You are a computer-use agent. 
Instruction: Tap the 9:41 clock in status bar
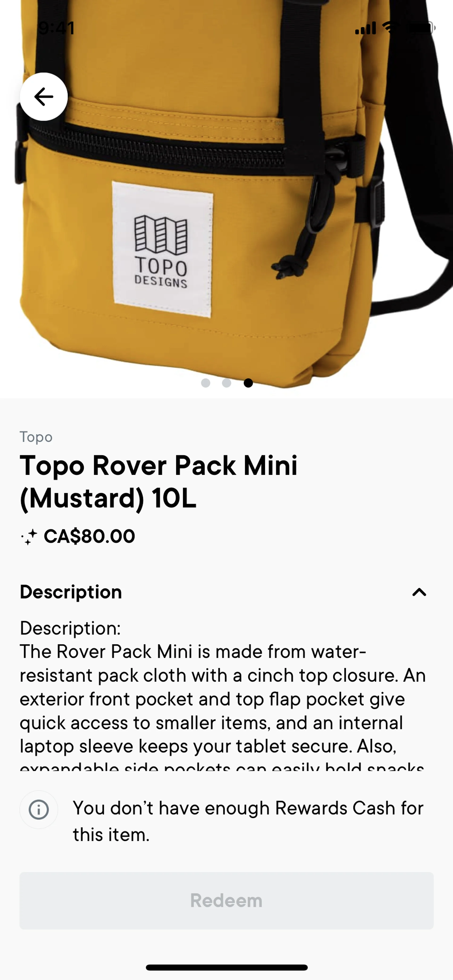[57, 28]
